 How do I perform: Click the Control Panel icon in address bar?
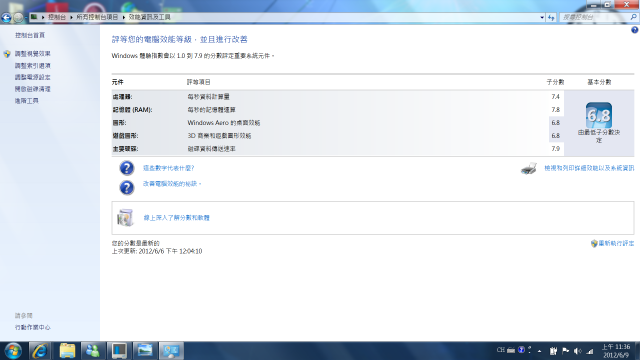[34, 17]
